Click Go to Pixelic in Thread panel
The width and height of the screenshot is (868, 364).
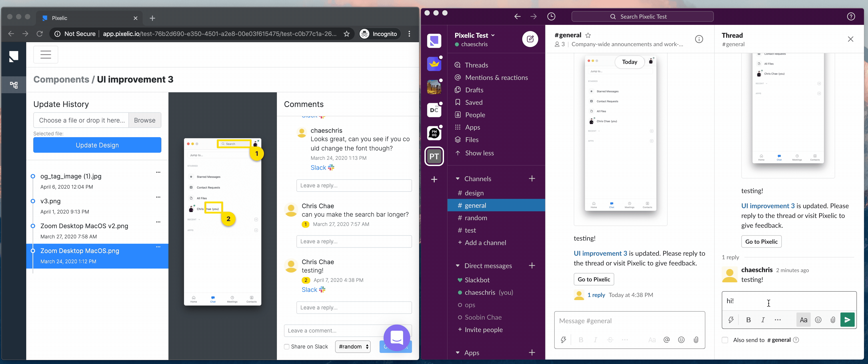[761, 242]
